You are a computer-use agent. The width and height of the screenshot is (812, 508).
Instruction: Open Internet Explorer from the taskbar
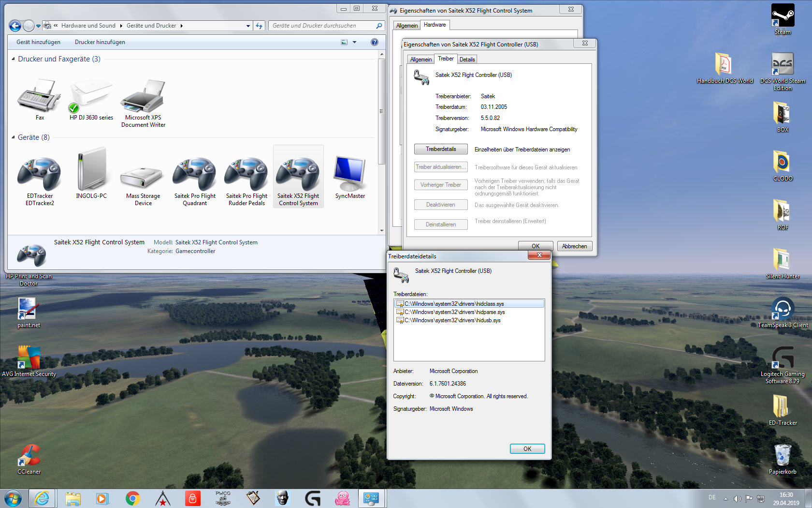(x=42, y=498)
